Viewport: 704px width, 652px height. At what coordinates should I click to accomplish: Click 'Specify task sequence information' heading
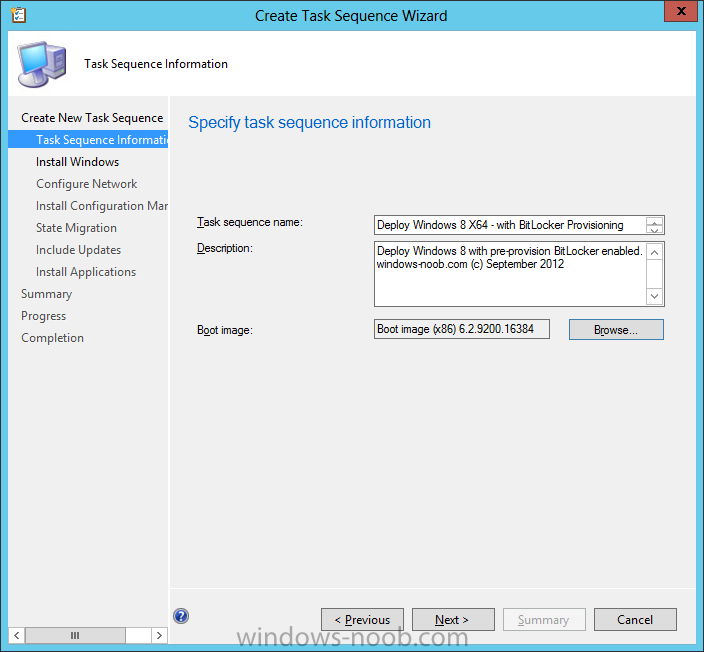click(309, 122)
